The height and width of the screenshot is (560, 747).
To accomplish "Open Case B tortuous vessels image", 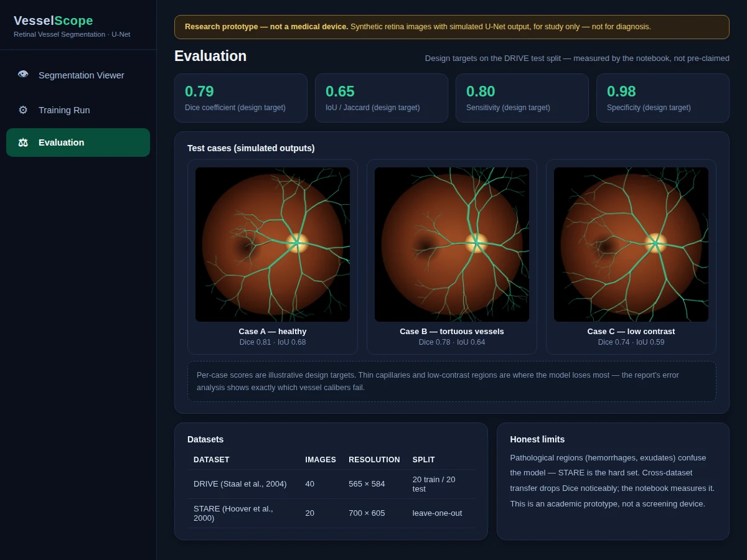I will (x=452, y=245).
